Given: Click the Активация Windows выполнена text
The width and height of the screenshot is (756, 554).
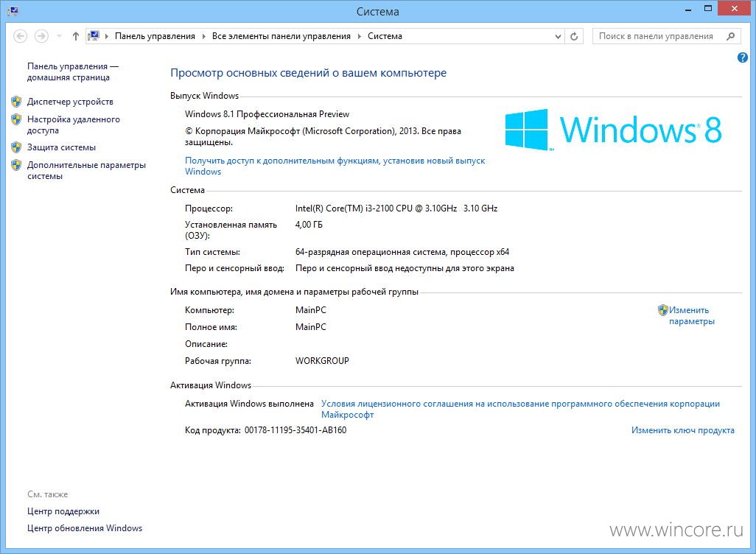Looking at the screenshot, I should [x=249, y=404].
